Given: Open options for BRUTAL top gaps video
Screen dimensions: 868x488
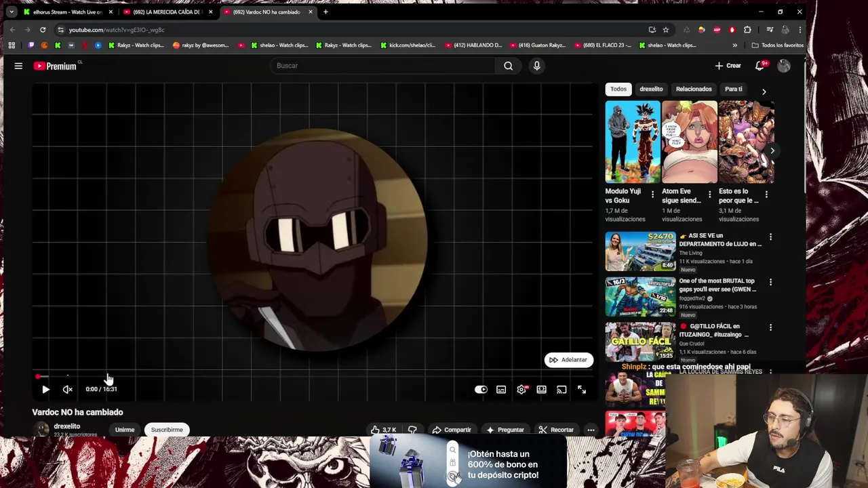Looking at the screenshot, I should coord(770,282).
